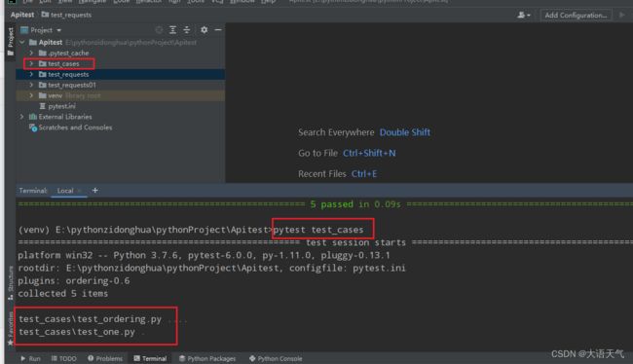Click the Project sidebar strip button

point(11,42)
